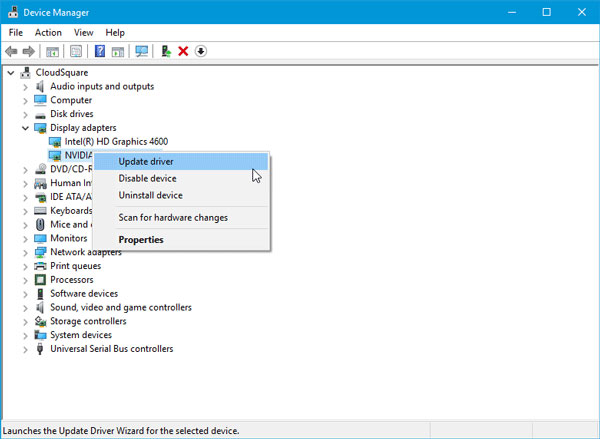
Task: Click the Device Manager title bar icon
Action: [13, 12]
